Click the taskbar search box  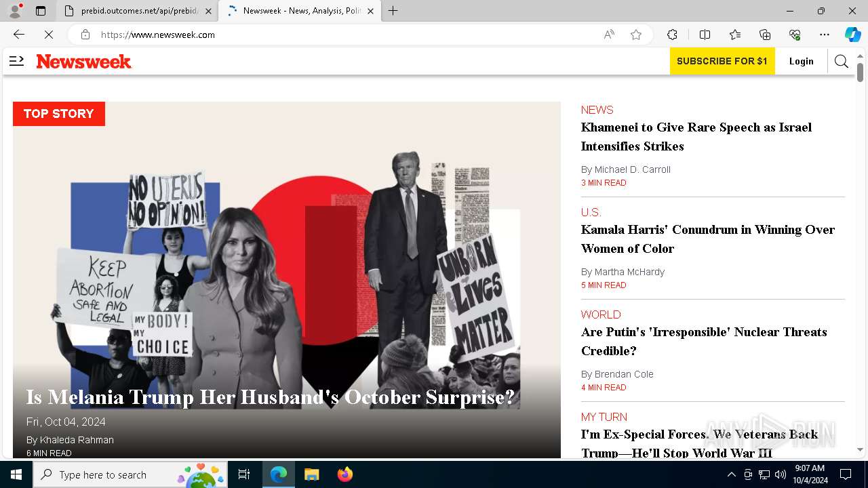[130, 474]
